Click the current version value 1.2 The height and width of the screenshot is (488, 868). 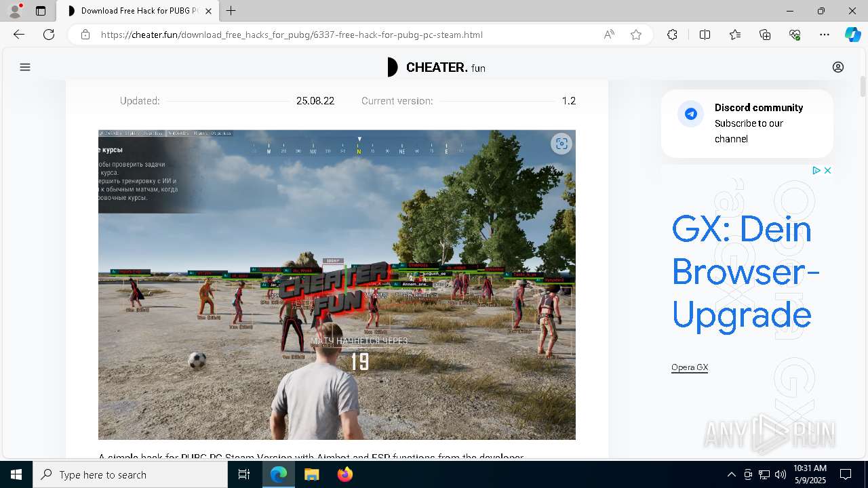(568, 101)
